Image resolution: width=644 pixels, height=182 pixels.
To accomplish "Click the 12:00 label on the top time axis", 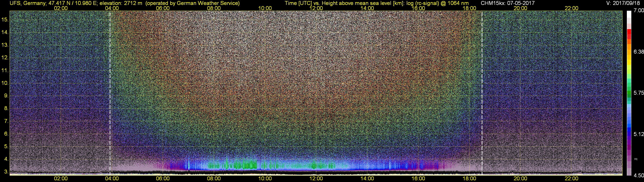I will [316, 8].
